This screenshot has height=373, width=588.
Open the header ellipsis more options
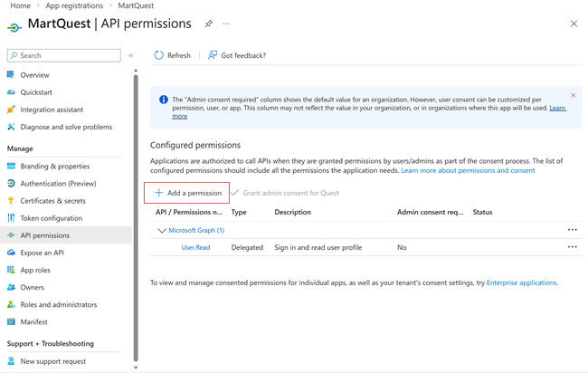pos(226,24)
